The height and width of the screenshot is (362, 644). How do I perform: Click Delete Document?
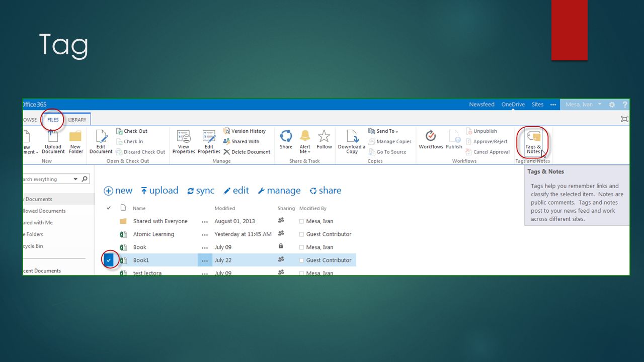pyautogui.click(x=247, y=152)
